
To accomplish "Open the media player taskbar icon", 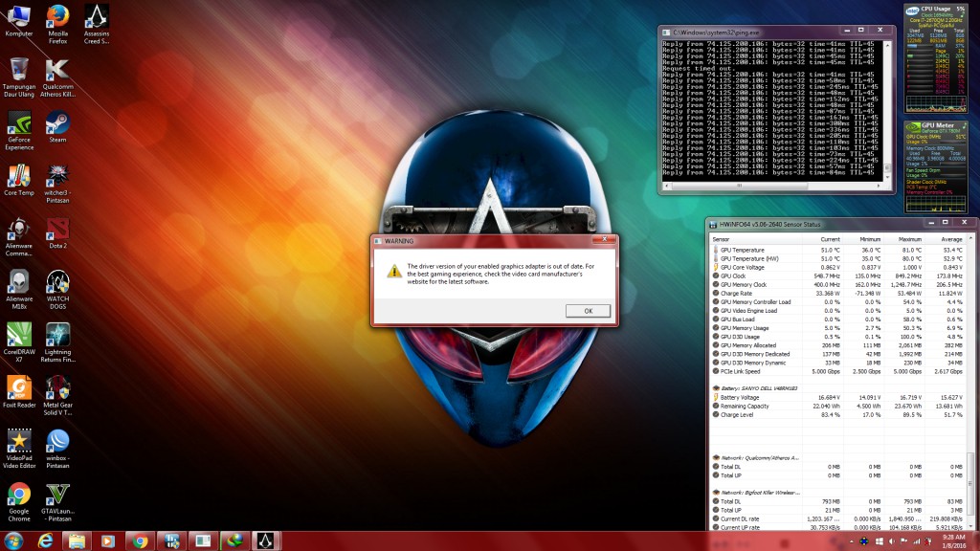I will pos(108,541).
